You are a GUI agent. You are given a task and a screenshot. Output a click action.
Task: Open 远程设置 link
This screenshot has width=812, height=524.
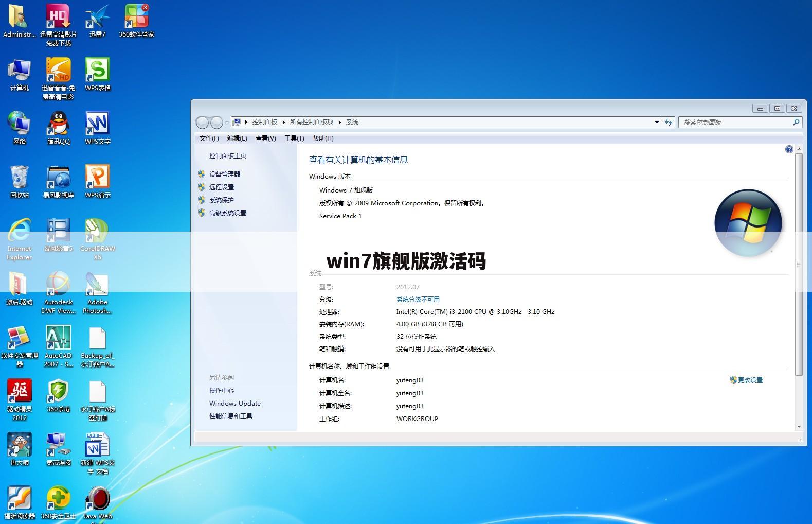pos(221,187)
